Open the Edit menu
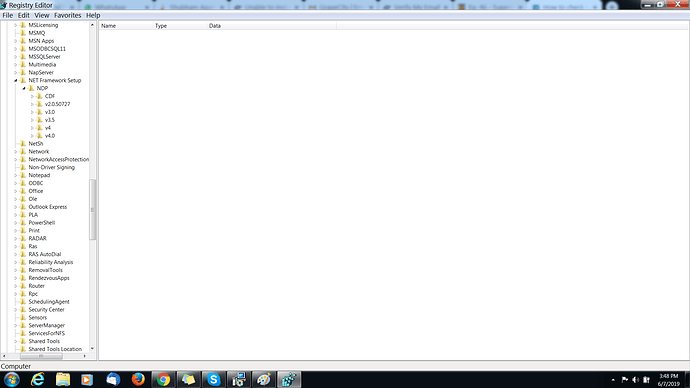690x388 pixels. click(x=23, y=15)
